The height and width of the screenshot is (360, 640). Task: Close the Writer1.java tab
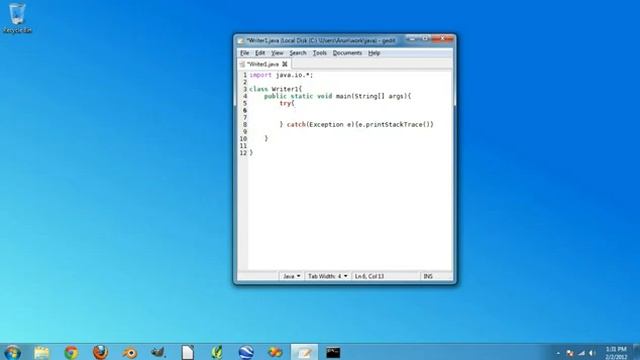pos(285,64)
